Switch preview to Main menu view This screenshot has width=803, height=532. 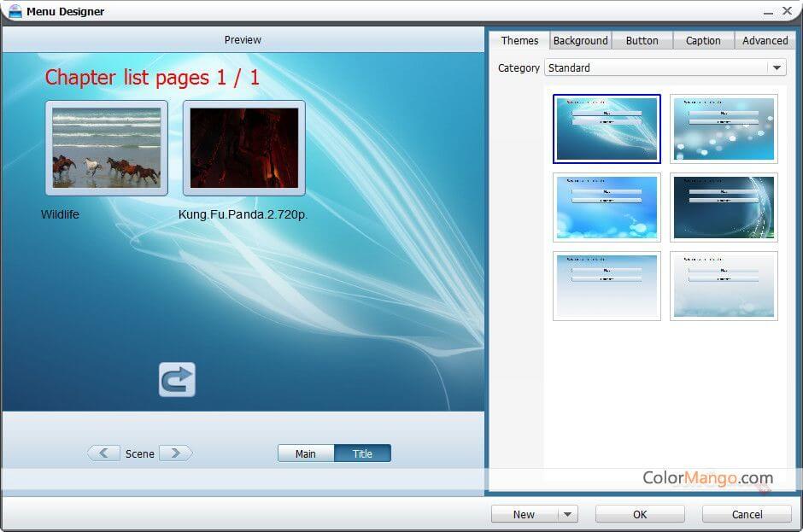[306, 453]
